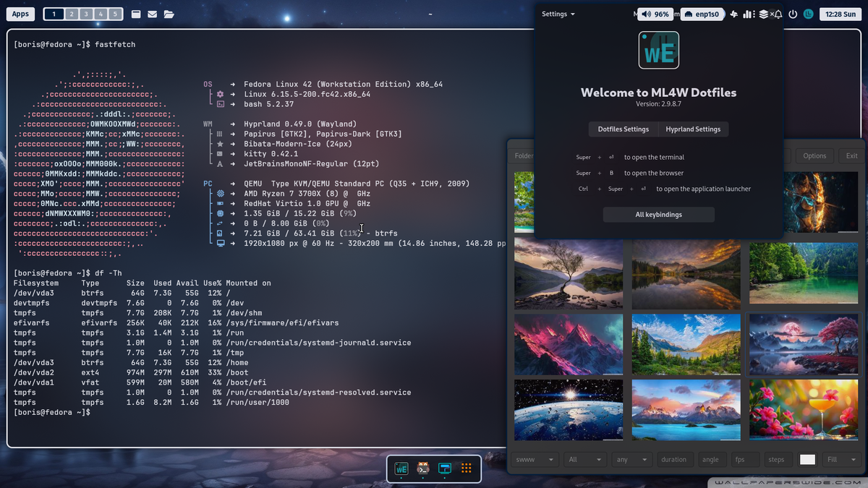
Task: Click 'Hyprland 0.49.0 (Wayland)' text in terminal
Action: 300,124
